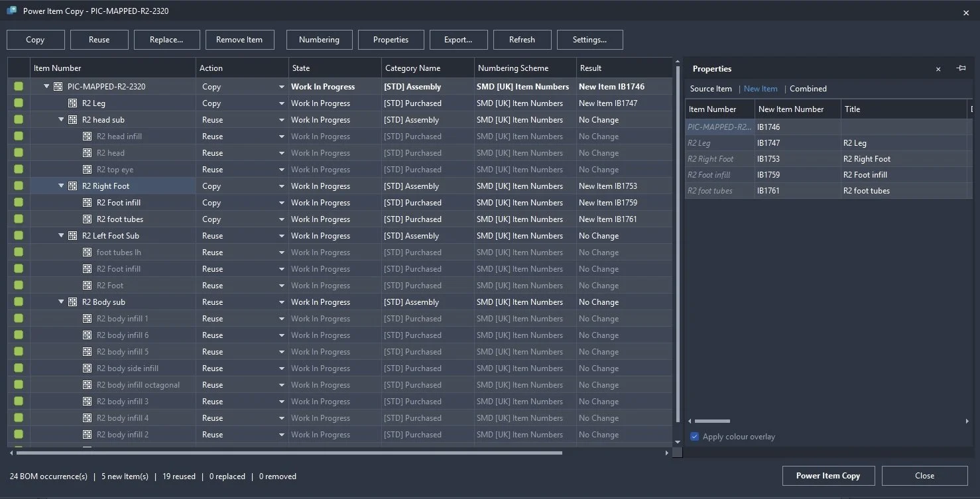This screenshot has height=499, width=980.
Task: Click green status square for R2 Foot row
Action: point(19,286)
